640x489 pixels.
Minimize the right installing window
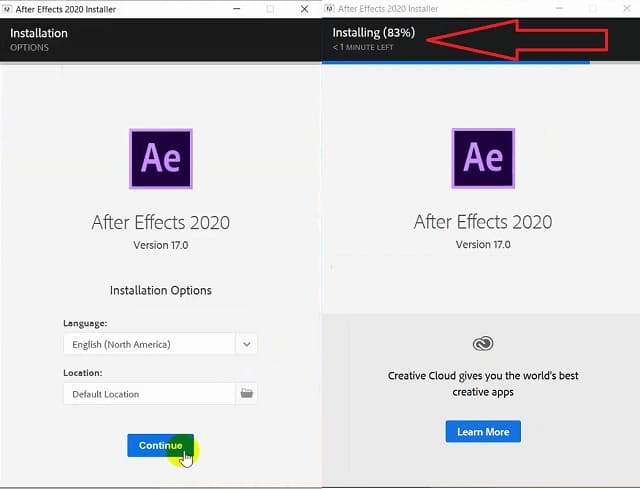(x=559, y=9)
